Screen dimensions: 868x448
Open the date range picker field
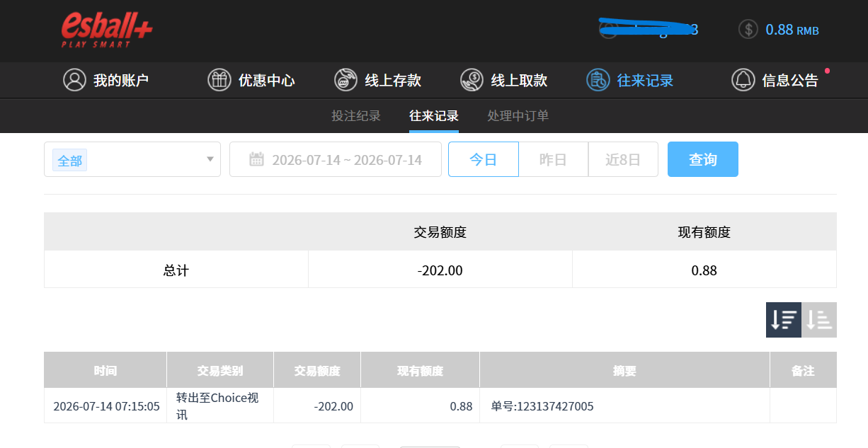tap(336, 159)
